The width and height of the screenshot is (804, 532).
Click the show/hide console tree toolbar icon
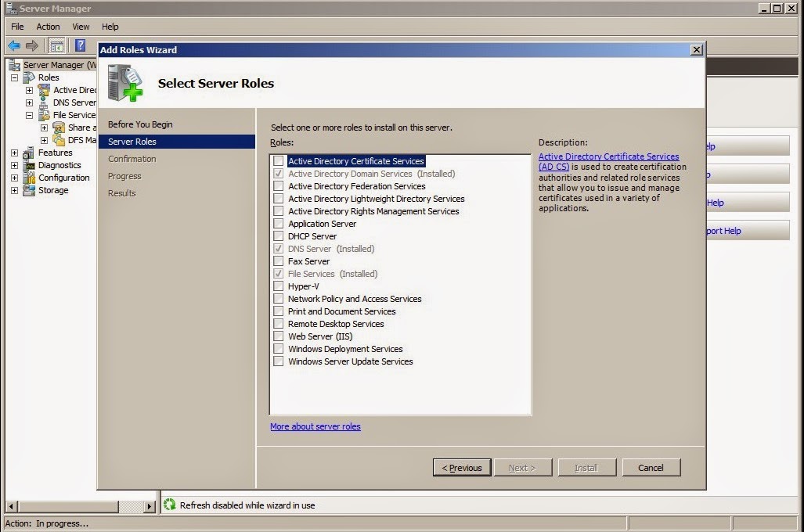[x=57, y=45]
